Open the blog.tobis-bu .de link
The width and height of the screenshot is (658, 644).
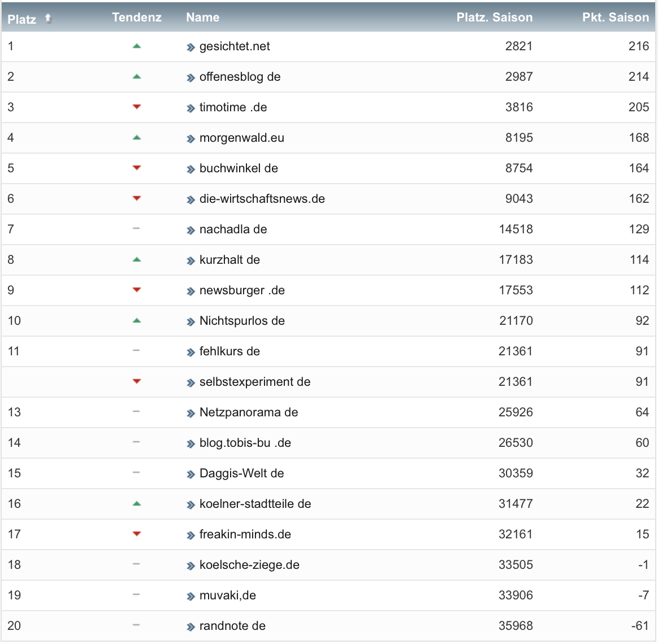245,443
